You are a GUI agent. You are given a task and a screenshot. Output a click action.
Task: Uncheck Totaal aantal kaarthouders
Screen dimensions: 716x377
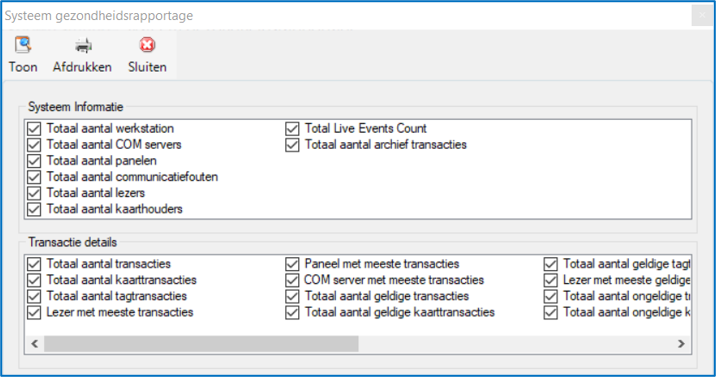34,209
